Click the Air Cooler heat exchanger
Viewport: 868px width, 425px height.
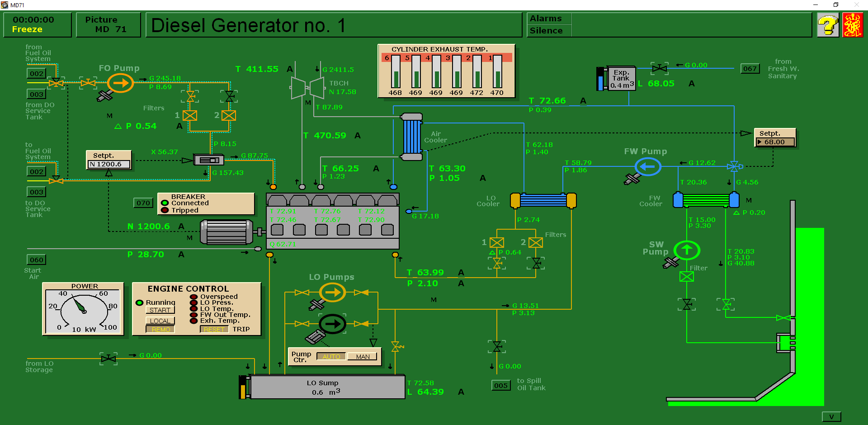[411, 137]
